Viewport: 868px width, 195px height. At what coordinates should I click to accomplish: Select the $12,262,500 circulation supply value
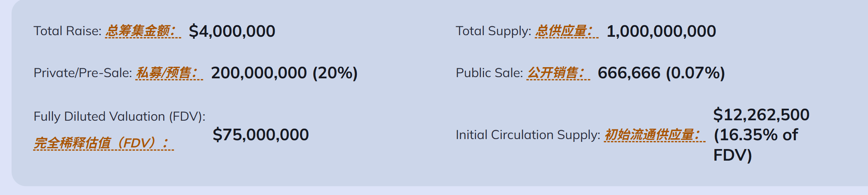click(761, 115)
